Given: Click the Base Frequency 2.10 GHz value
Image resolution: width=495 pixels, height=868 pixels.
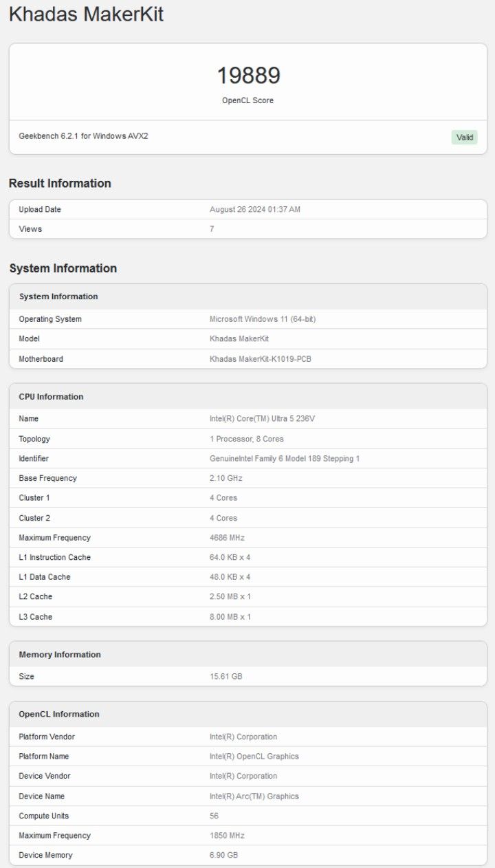Looking at the screenshot, I should pos(225,478).
